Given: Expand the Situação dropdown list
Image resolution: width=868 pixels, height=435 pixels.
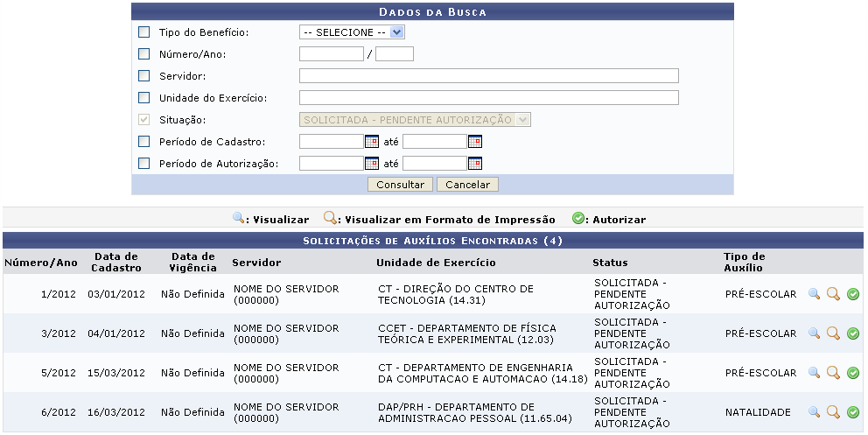Looking at the screenshot, I should (x=415, y=120).
